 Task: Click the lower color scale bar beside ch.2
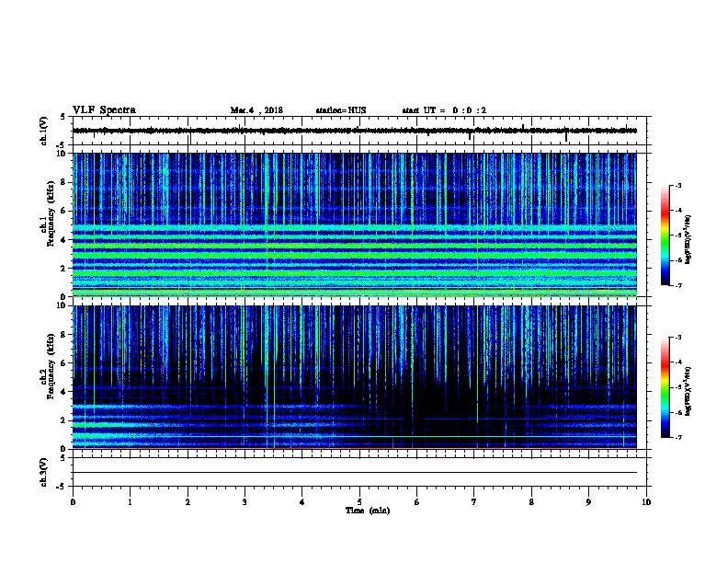click(x=665, y=387)
